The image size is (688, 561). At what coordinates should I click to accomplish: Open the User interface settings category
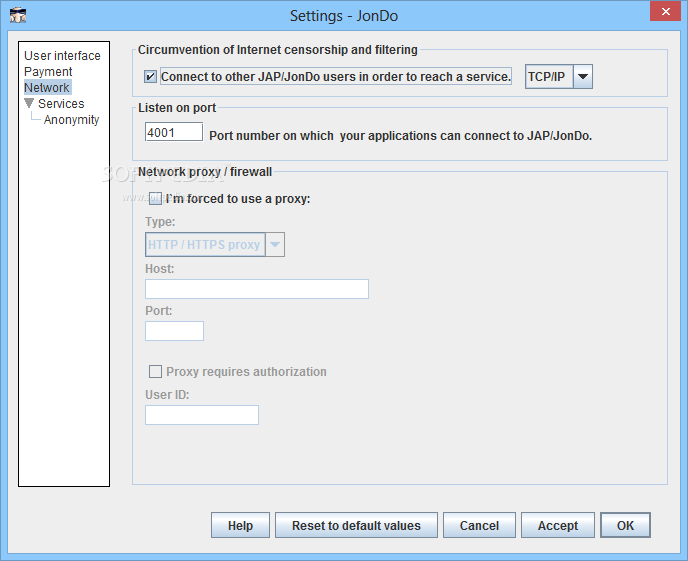pyautogui.click(x=62, y=56)
